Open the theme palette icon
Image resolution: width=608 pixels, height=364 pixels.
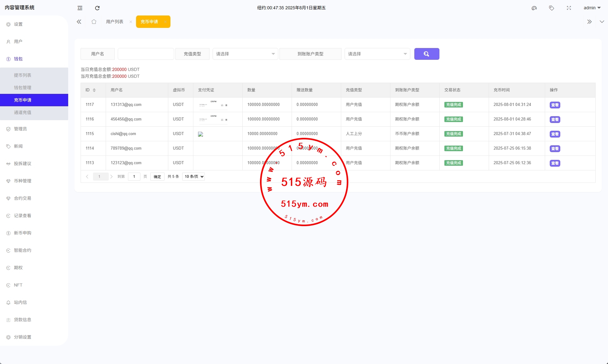534,8
